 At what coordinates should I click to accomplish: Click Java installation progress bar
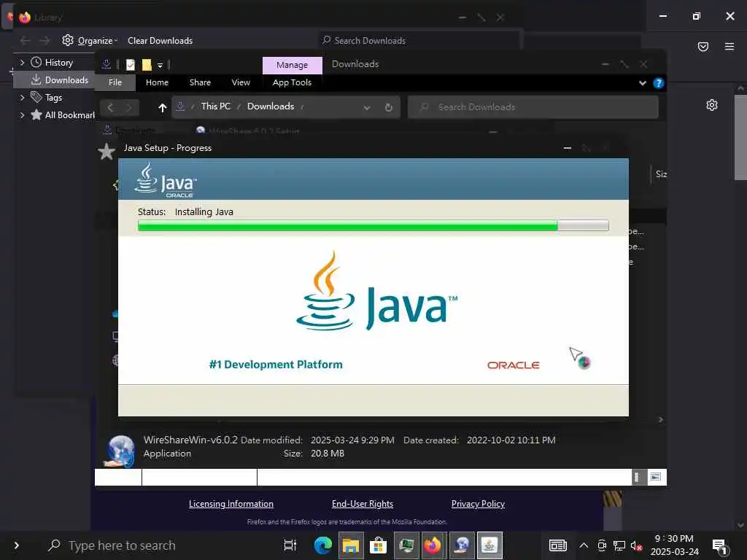(373, 226)
